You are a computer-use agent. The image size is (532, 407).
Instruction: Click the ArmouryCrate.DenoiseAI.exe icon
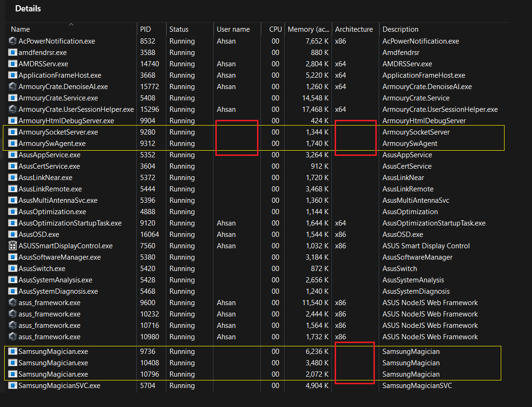click(13, 87)
